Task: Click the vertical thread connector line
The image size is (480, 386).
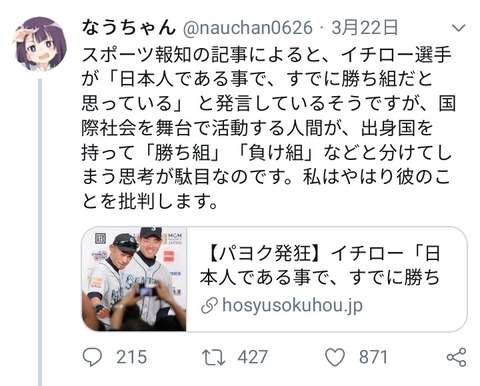Action: point(40,232)
